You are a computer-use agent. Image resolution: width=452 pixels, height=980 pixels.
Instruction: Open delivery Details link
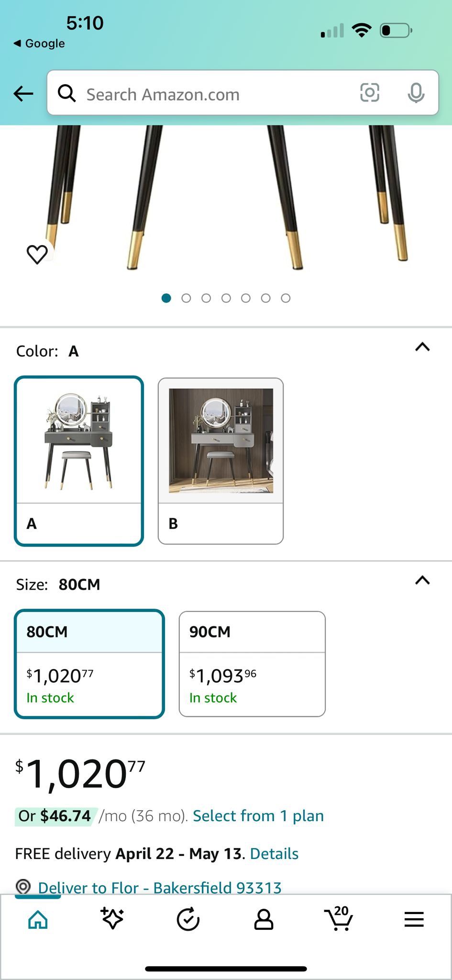click(274, 854)
